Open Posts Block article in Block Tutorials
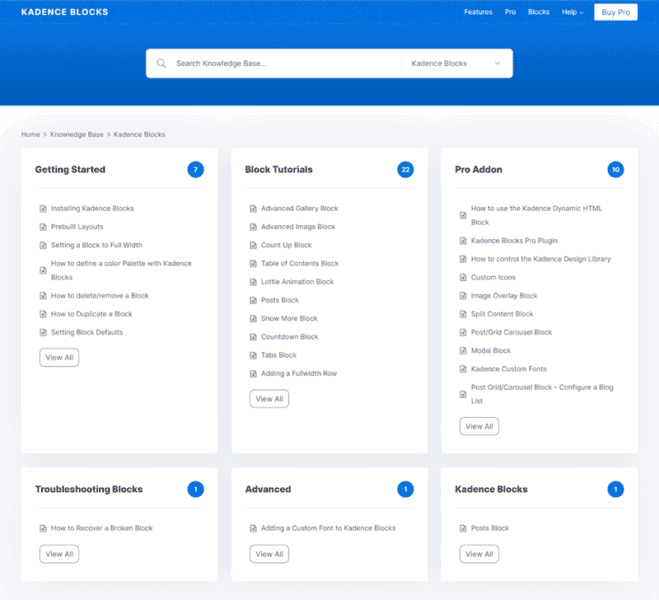This screenshot has width=659, height=600. [280, 300]
